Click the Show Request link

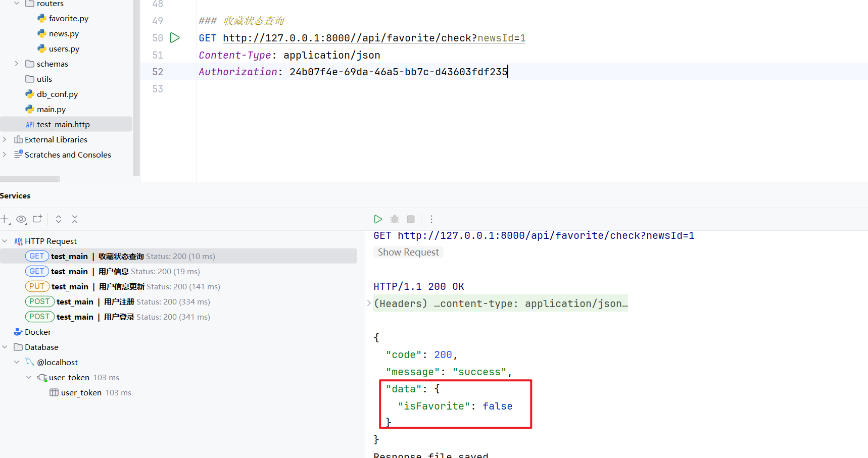coord(408,252)
